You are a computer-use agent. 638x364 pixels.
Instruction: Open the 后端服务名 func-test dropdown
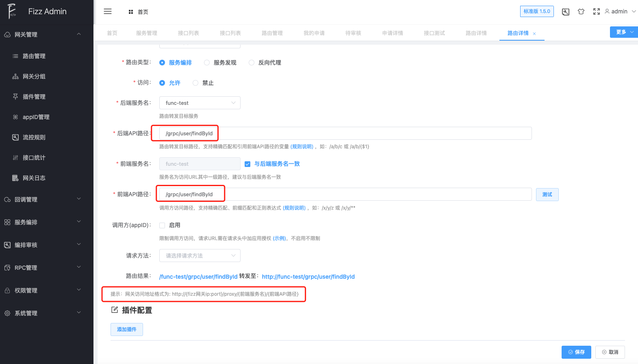click(x=200, y=103)
